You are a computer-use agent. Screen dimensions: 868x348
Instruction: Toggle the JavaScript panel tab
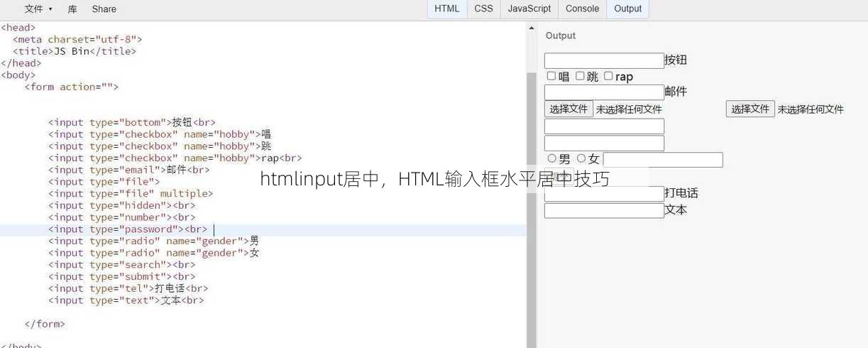529,9
